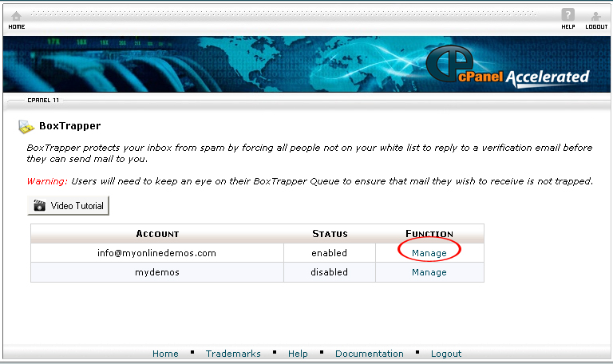Open the footer Help link
Screen dimensions: 613x364
click(x=298, y=354)
